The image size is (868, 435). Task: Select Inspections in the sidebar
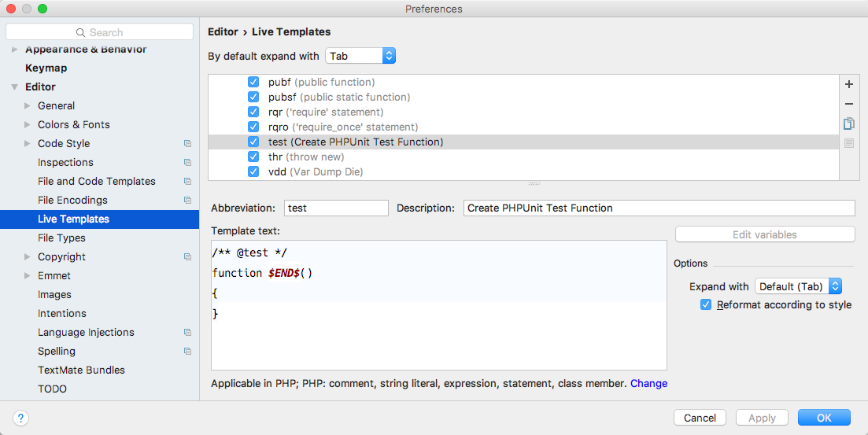pyautogui.click(x=65, y=162)
